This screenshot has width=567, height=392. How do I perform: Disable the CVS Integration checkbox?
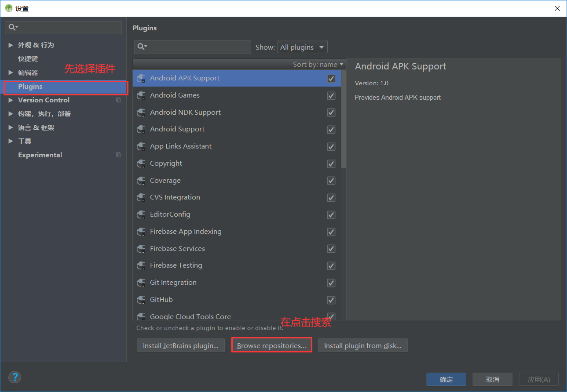[331, 198]
